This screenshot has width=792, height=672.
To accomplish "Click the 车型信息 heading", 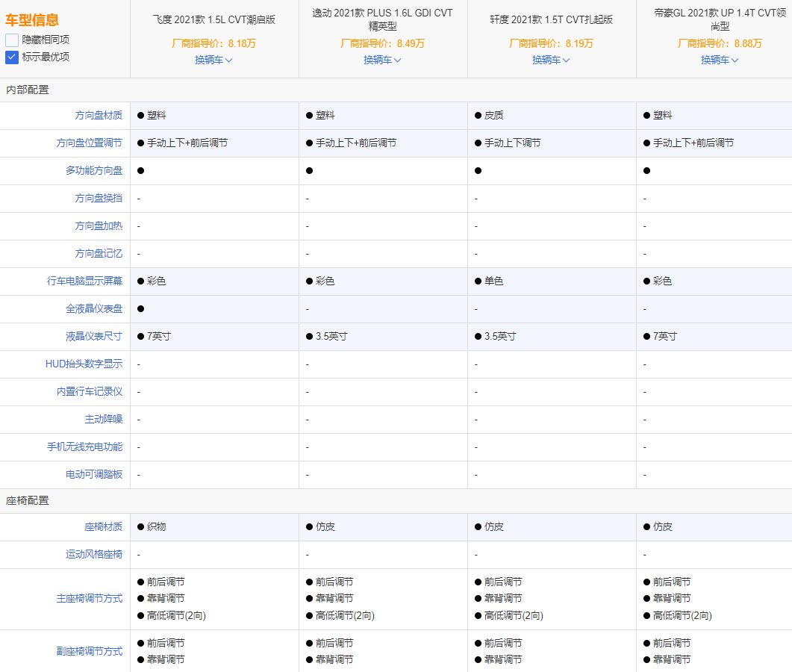I will (32, 20).
